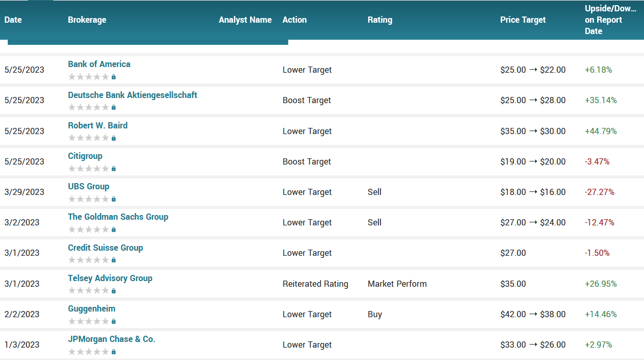Image resolution: width=644 pixels, height=360 pixels.
Task: Click the lock icon under JPMorgan Chase & Co.
Action: pos(113,351)
